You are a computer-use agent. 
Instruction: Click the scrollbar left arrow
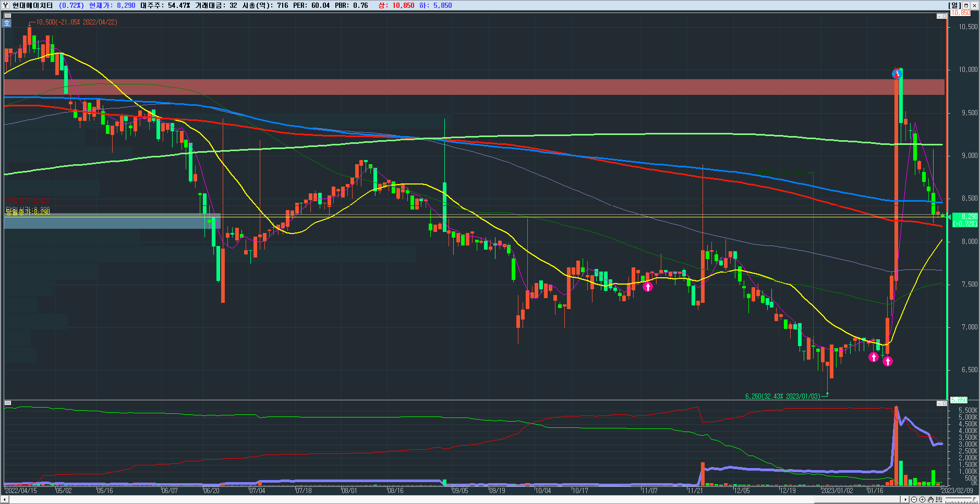point(5,499)
